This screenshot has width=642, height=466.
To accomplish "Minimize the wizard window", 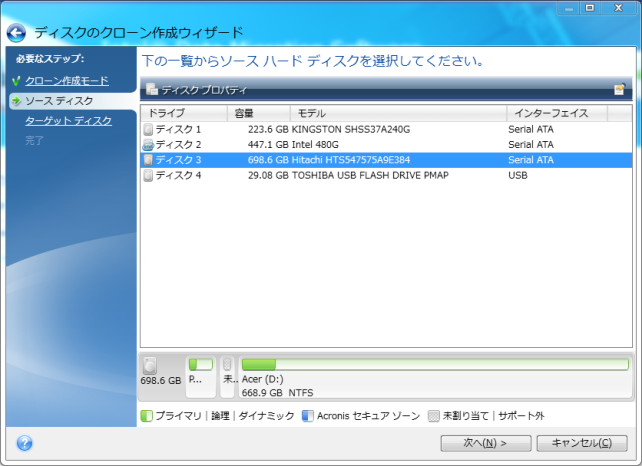I will pyautogui.click(x=569, y=8).
